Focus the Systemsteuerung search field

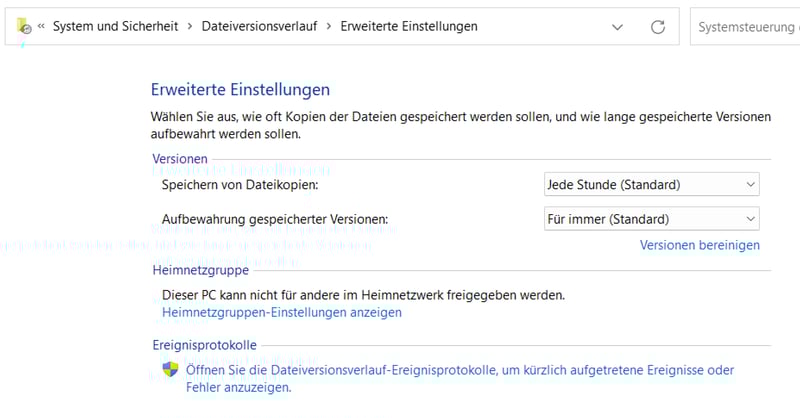point(745,27)
